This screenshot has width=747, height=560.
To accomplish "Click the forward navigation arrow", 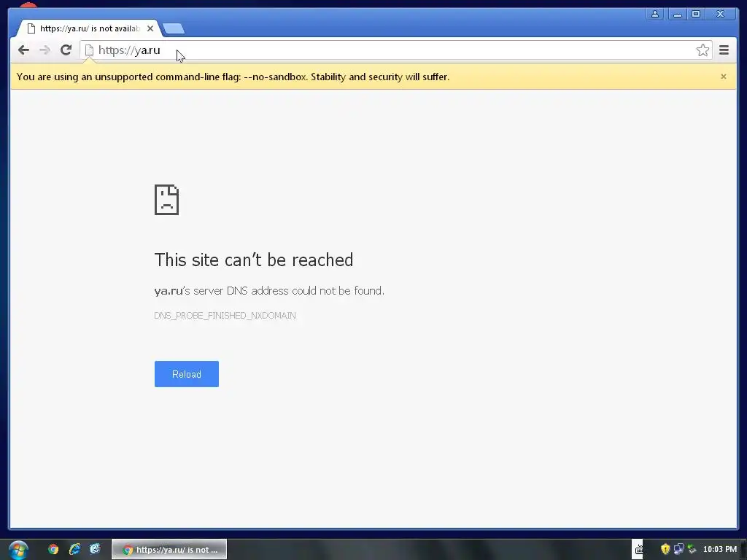I will pos(44,50).
